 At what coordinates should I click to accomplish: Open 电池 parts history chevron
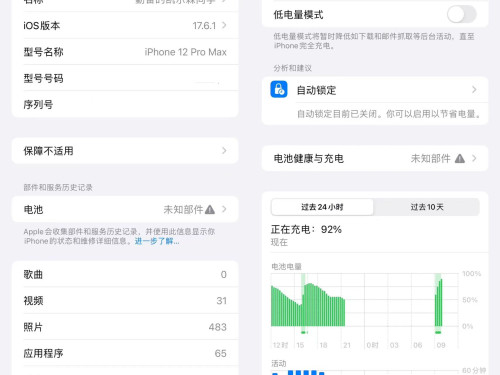click(x=224, y=209)
